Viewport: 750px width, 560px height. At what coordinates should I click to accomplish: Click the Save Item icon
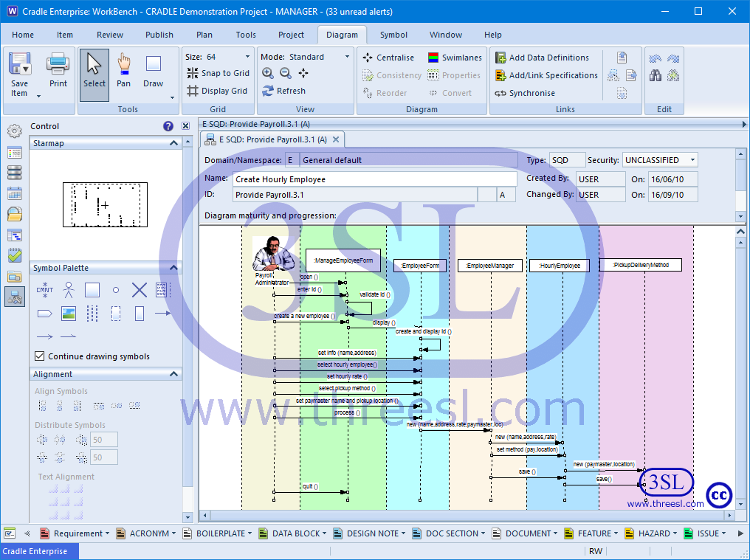pos(19,63)
